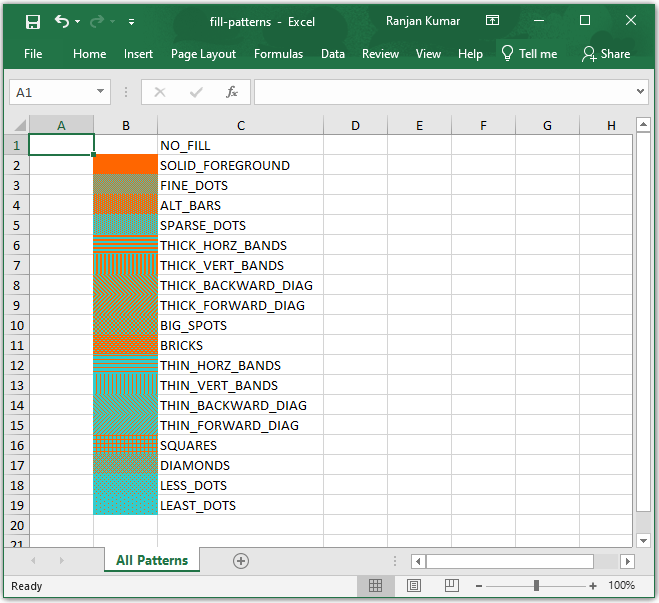Click the vertical scrollbar down arrow
Screen dimensions: 659x603
click(643, 540)
